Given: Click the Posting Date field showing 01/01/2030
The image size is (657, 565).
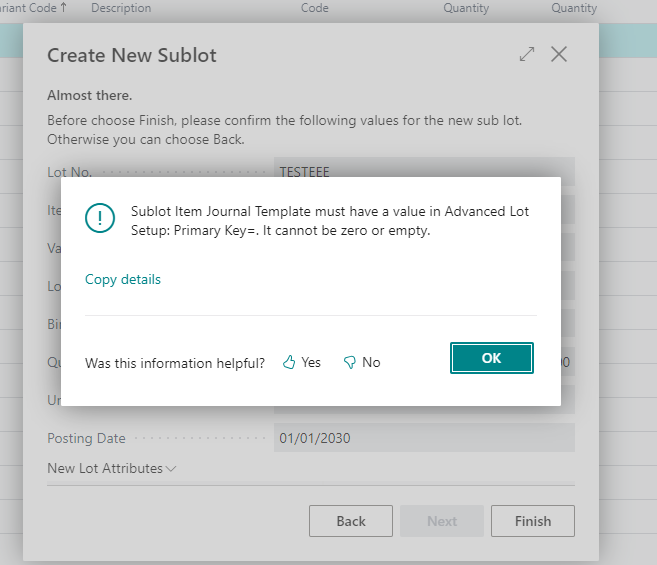Looking at the screenshot, I should [423, 438].
